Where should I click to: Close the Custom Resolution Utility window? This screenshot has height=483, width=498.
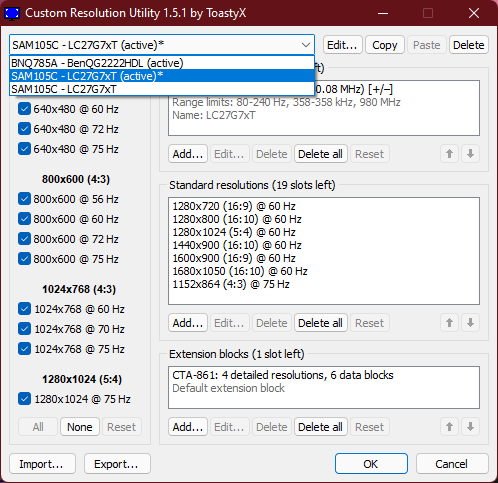point(474,13)
